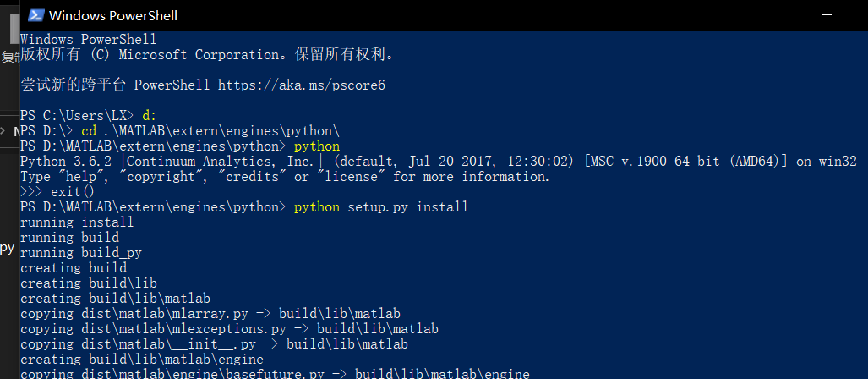This screenshot has width=868, height=379.
Task: Click the 'creating build\lib\matlab\engine' line
Action: pyautogui.click(x=142, y=360)
